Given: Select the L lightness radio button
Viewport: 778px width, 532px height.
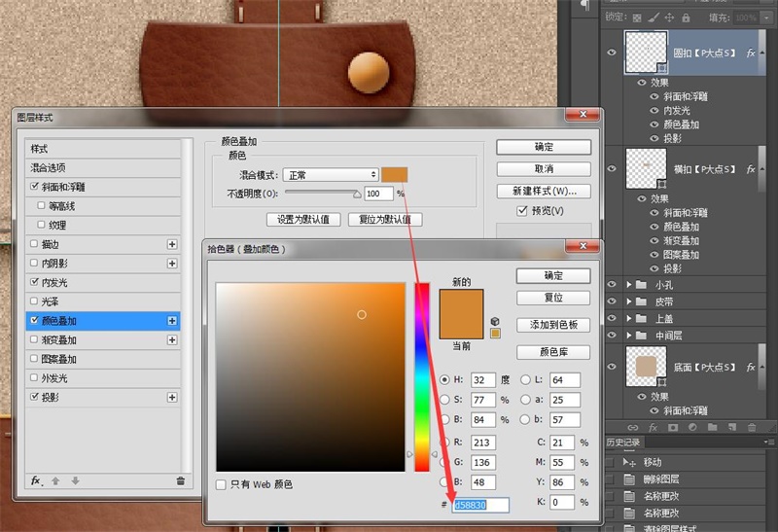Looking at the screenshot, I should tap(525, 379).
